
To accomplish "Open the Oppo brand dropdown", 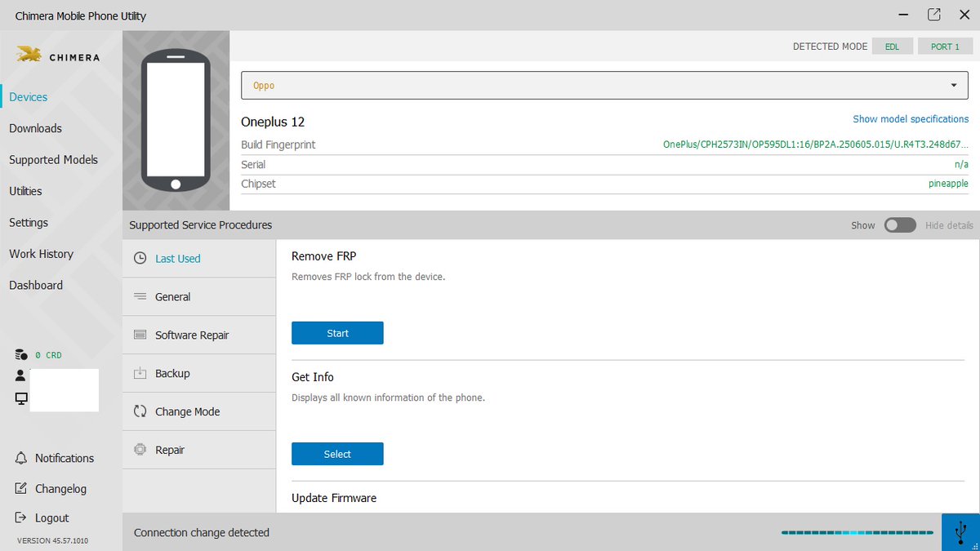I will pyautogui.click(x=604, y=85).
